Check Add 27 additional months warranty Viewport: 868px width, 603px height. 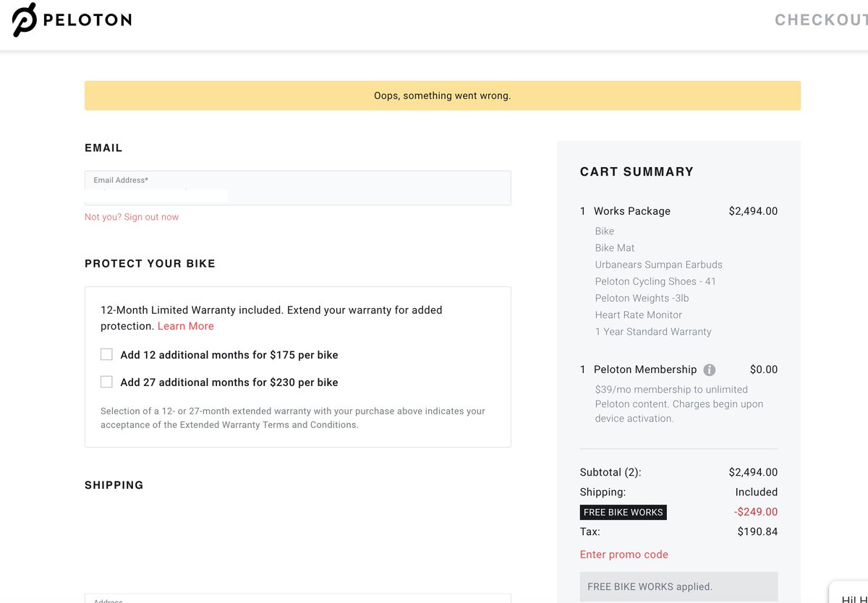(x=106, y=382)
